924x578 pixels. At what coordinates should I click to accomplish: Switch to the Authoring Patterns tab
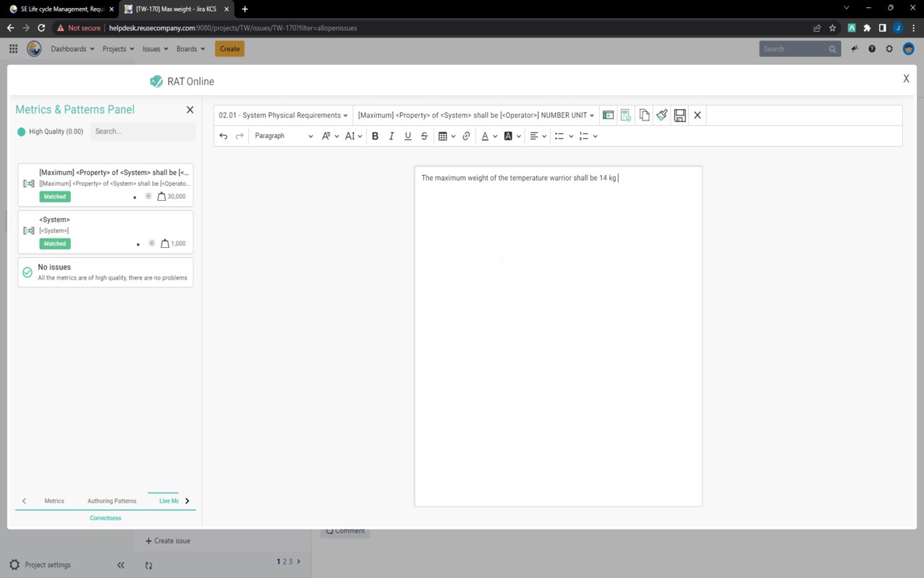point(111,501)
